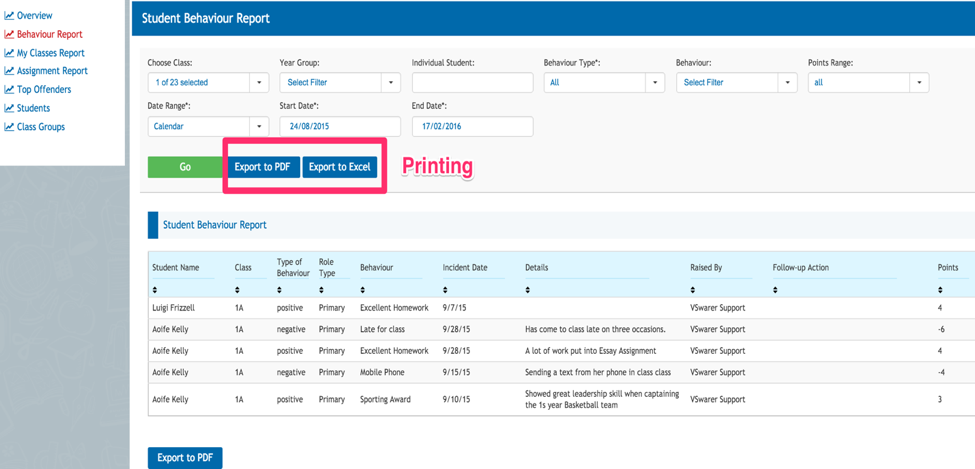Sort by Behaviour column arrows

coord(363,290)
